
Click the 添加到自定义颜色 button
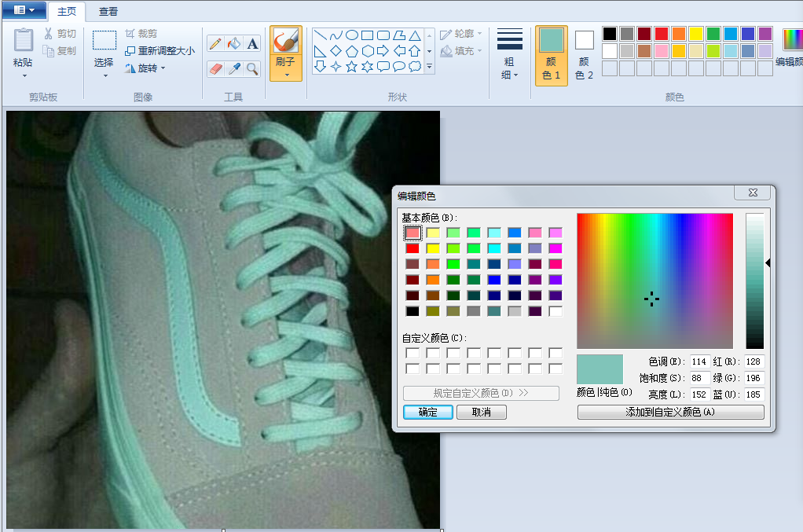[x=670, y=412]
